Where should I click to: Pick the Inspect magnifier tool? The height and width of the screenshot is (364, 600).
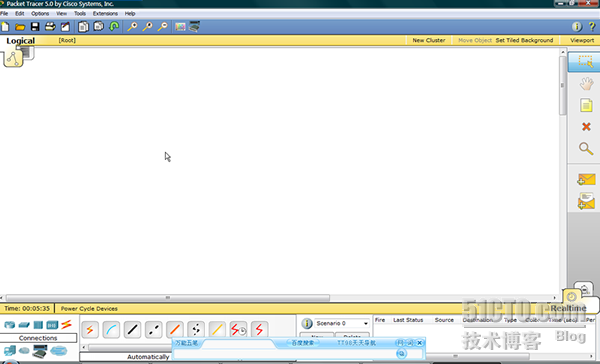point(586,149)
